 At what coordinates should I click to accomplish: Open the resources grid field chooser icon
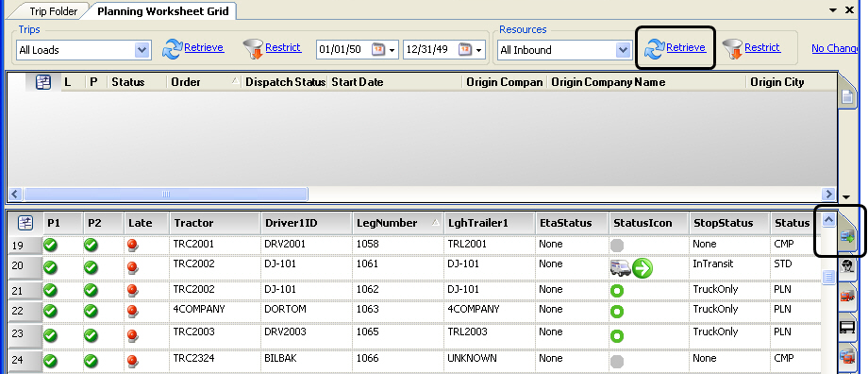25,223
